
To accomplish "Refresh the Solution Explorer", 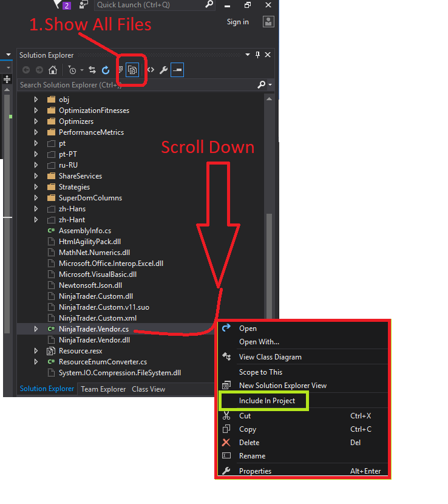I will point(106,70).
